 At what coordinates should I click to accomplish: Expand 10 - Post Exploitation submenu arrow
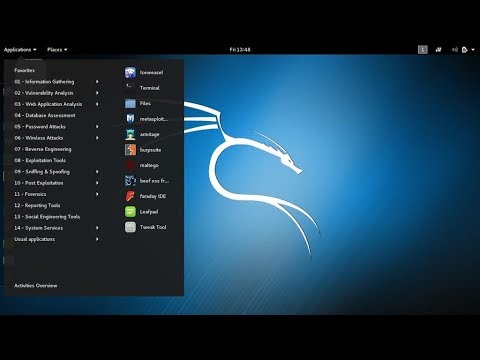click(x=97, y=183)
